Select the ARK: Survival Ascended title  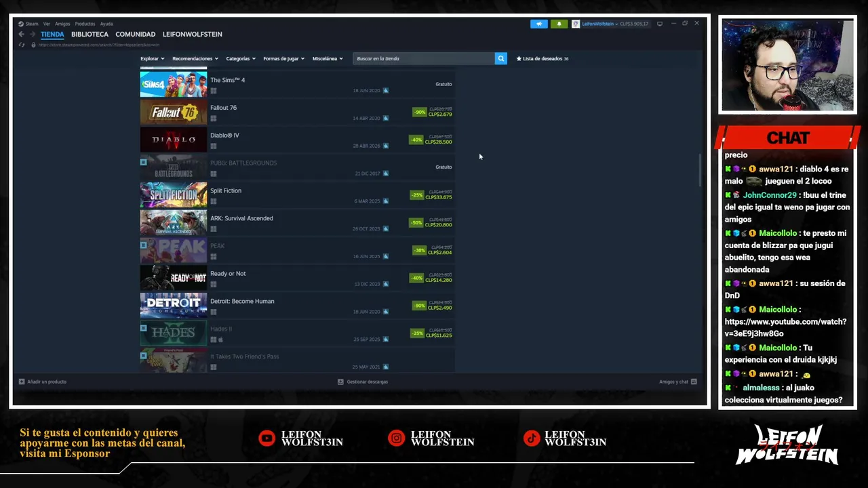(241, 218)
